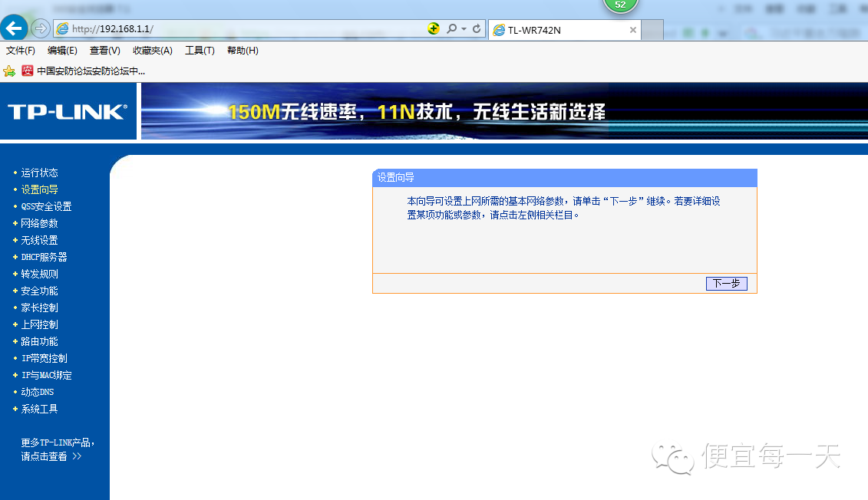Close the TL-WR742N tab
This screenshot has height=500, width=868.
[632, 30]
